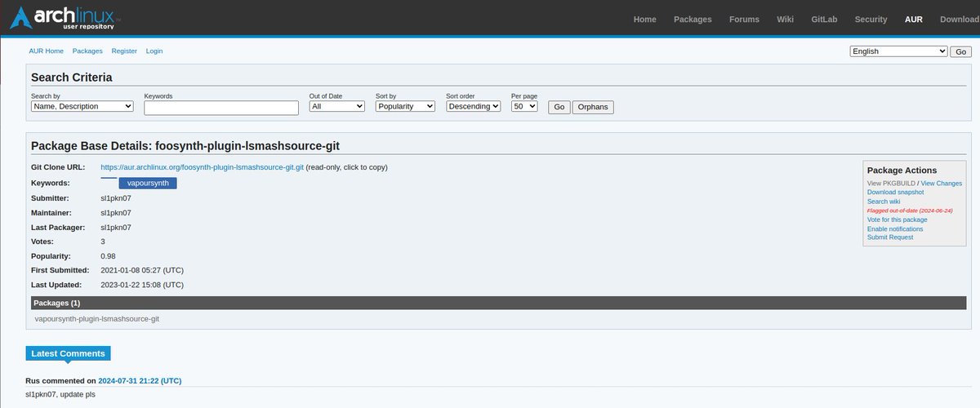
Task: Open View PKGBUILD link
Action: (891, 184)
